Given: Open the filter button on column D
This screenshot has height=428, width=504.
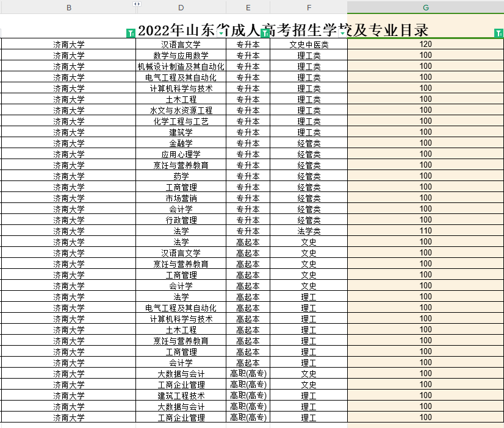Looking at the screenshot, I should 221,33.
